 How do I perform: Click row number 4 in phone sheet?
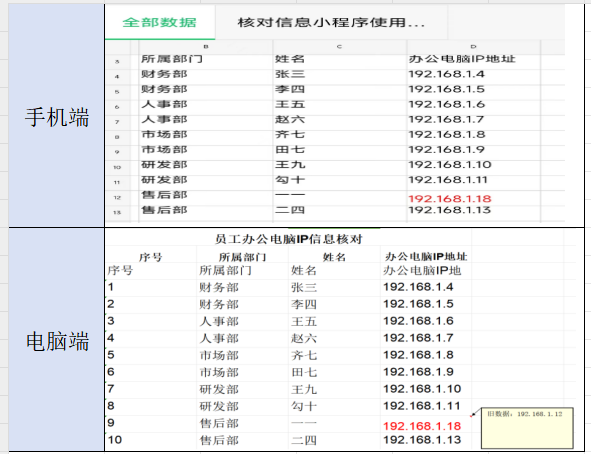click(x=117, y=76)
